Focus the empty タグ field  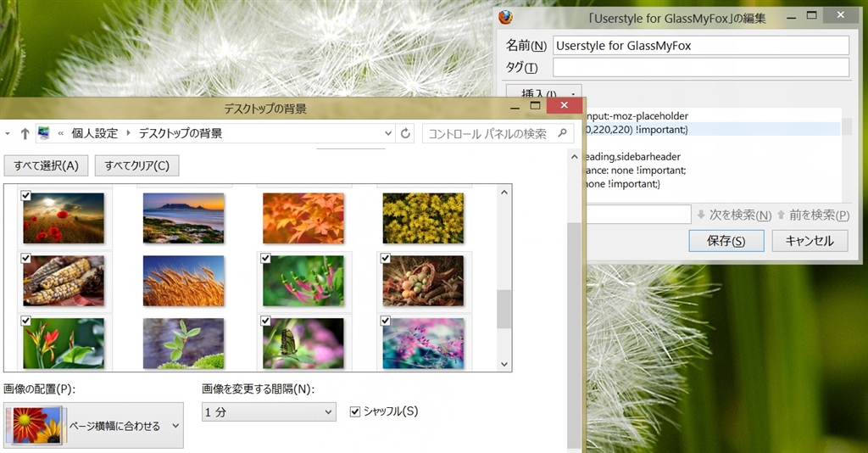(701, 68)
